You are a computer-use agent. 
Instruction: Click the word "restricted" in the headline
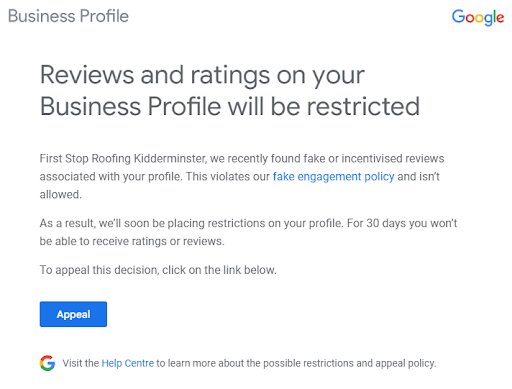(x=363, y=106)
